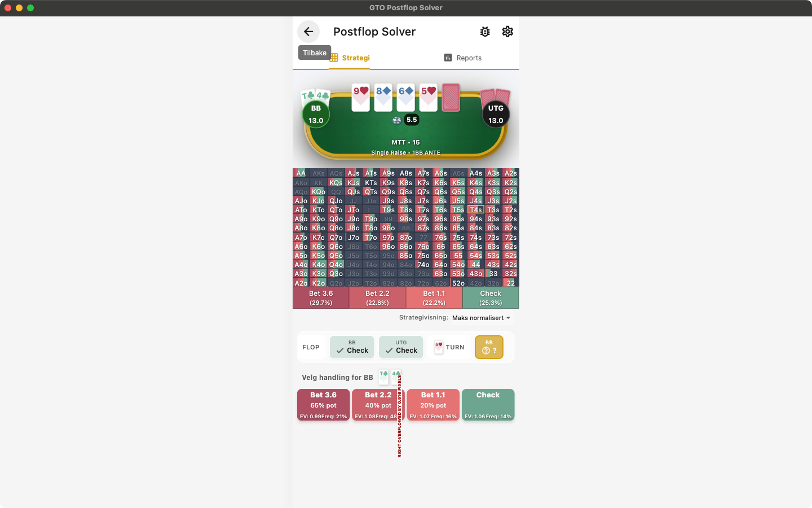
Task: Click the current BB decision node
Action: point(489,347)
